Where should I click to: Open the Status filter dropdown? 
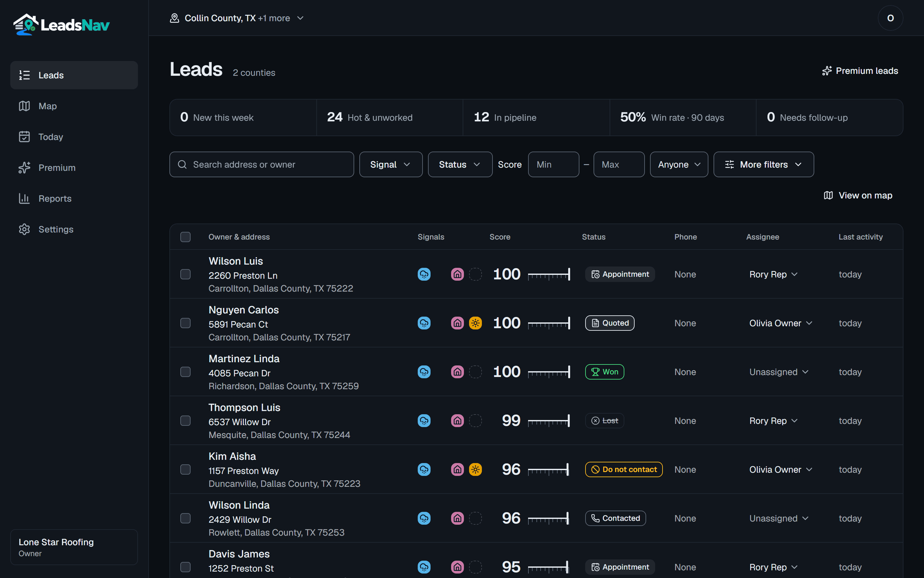(460, 164)
